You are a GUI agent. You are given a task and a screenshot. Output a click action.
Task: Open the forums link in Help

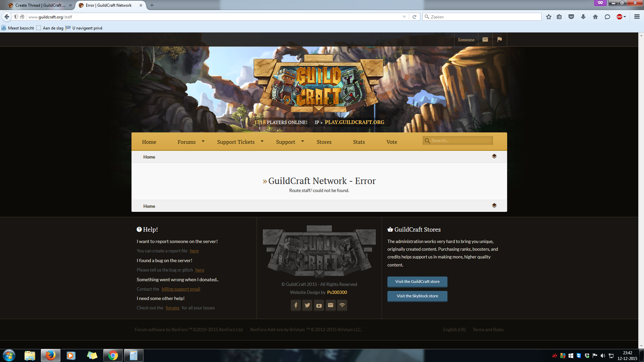[172, 308]
